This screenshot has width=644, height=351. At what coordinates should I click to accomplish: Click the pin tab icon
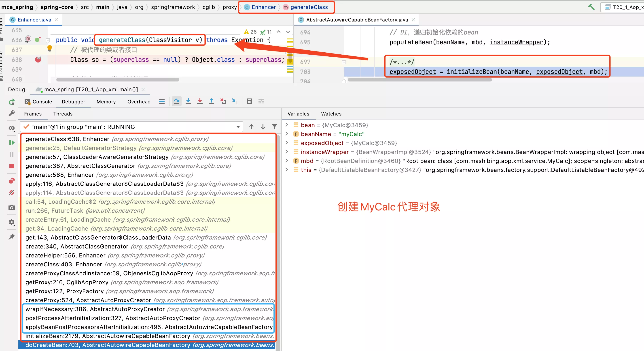(x=12, y=237)
